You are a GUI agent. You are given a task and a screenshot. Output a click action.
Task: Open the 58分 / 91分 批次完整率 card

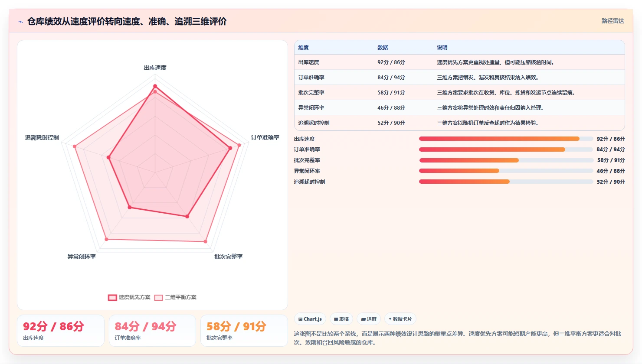tap(244, 331)
